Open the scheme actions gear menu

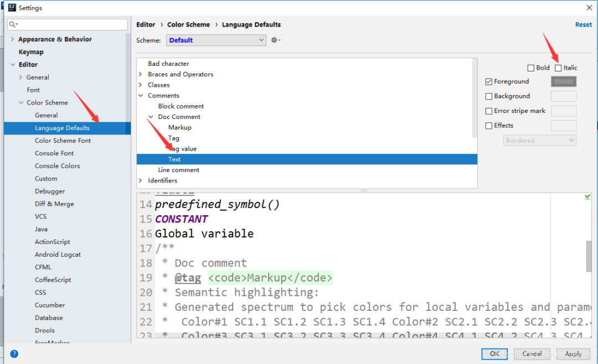click(275, 40)
